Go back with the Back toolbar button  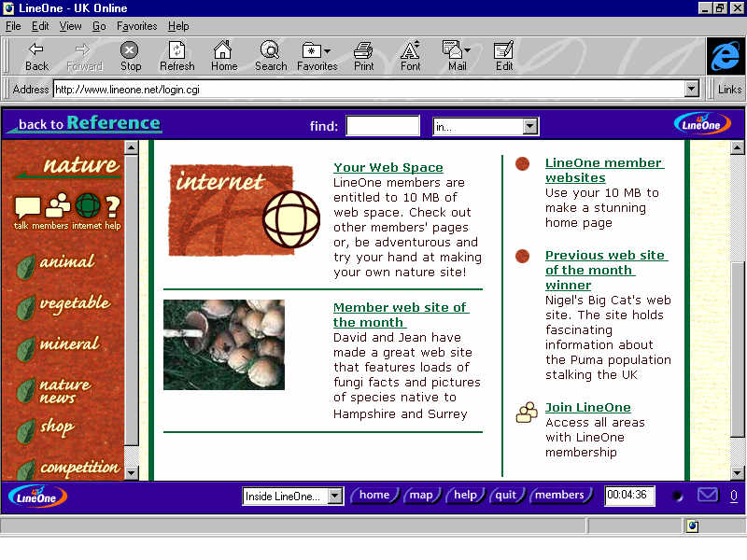point(36,57)
